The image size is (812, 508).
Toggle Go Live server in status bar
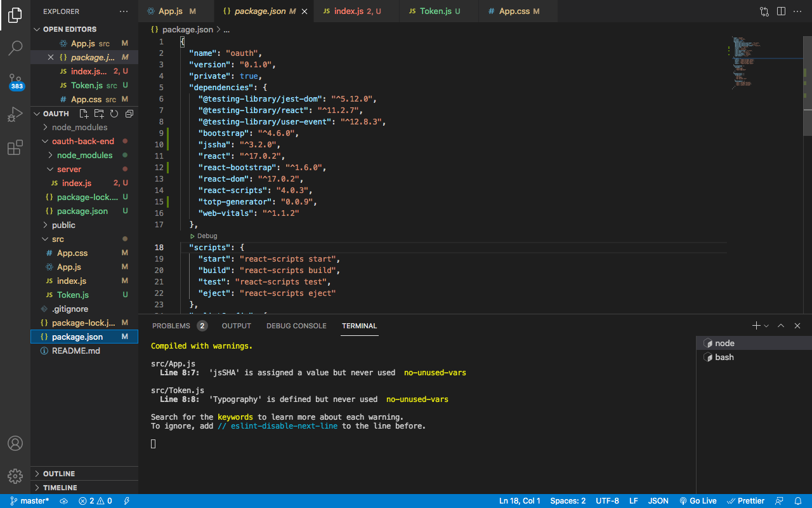pos(698,501)
